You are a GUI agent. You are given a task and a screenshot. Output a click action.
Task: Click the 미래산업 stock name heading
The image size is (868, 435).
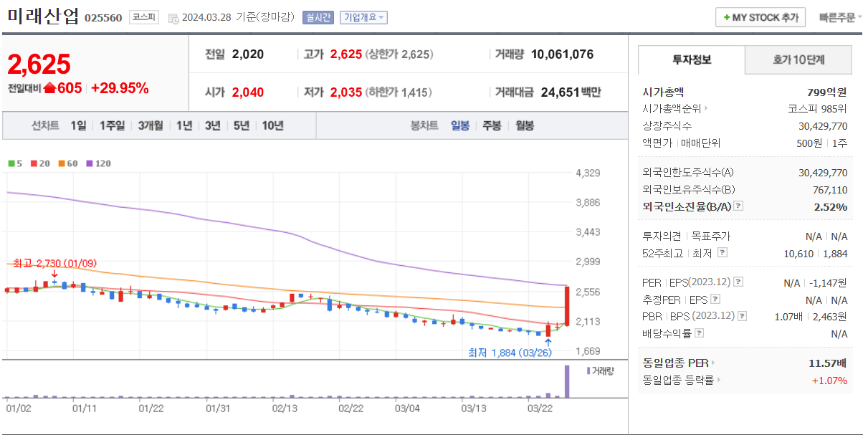click(x=43, y=16)
